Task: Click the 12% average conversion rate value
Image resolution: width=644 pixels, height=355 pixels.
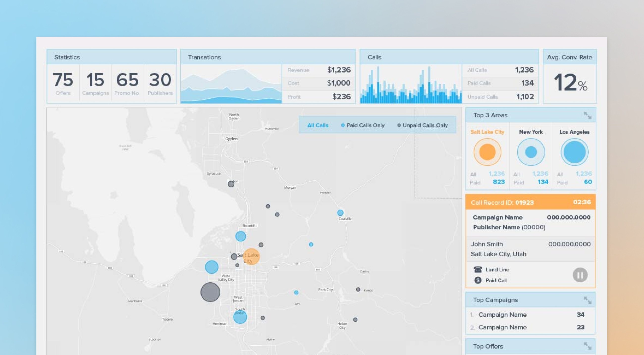Action: (570, 83)
